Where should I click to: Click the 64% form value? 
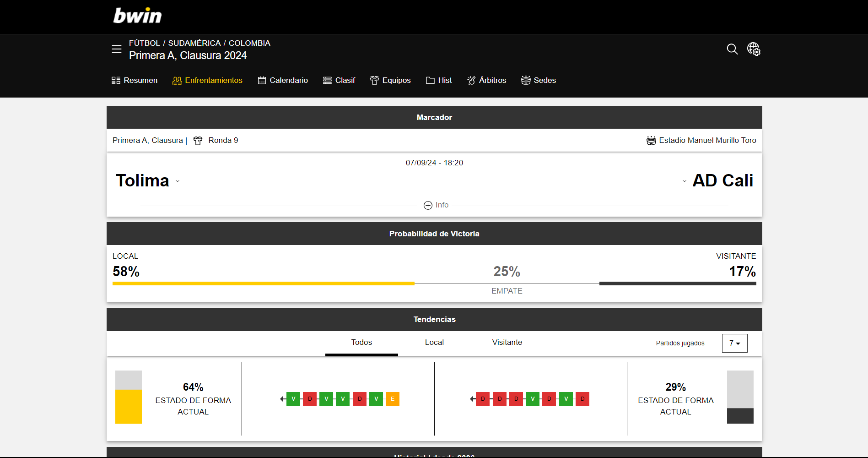click(x=193, y=387)
